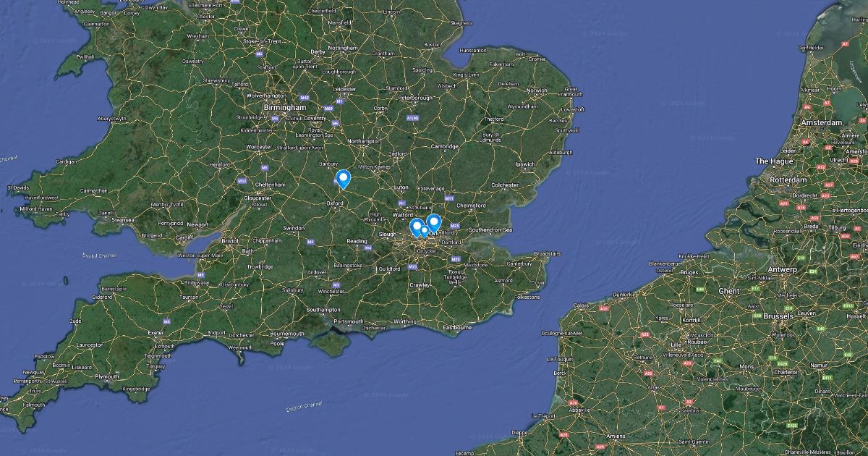Screen dimensions: 868x456
Task: Open the rightmost London pin near Ilford
Action: 433,224
